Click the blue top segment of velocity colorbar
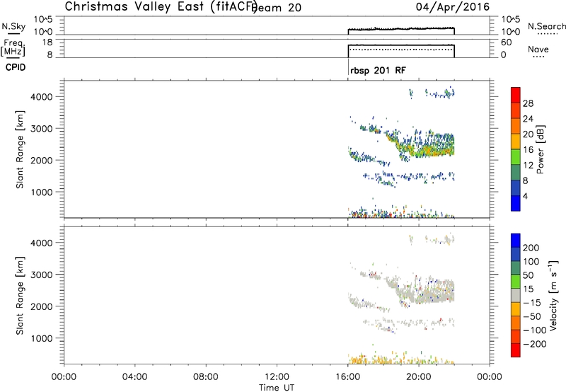 tap(516, 241)
